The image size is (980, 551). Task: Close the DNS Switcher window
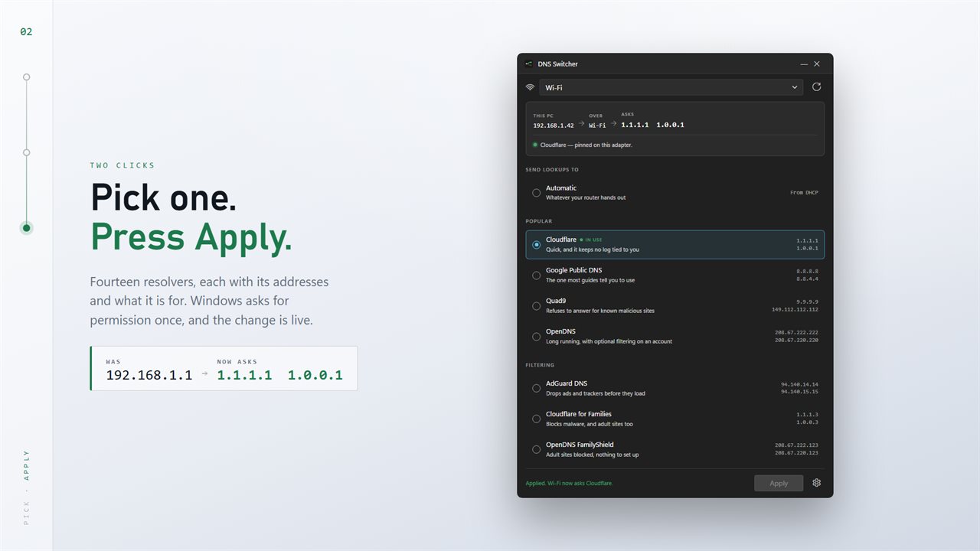(x=817, y=64)
